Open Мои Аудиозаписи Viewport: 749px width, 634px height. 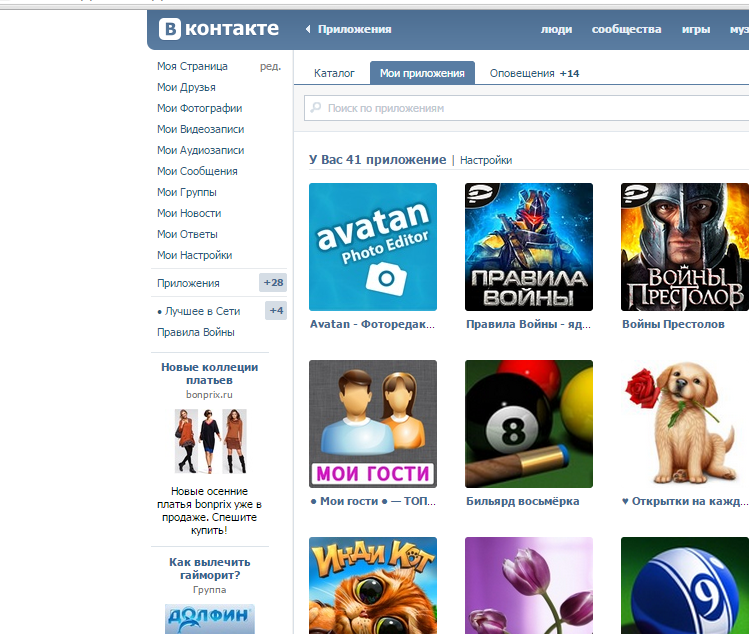click(x=201, y=150)
